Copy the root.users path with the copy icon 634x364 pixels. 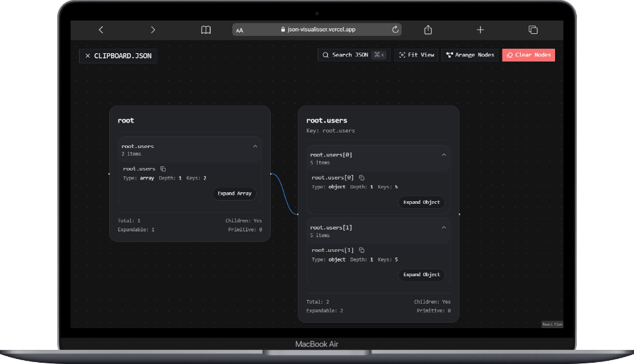point(163,169)
